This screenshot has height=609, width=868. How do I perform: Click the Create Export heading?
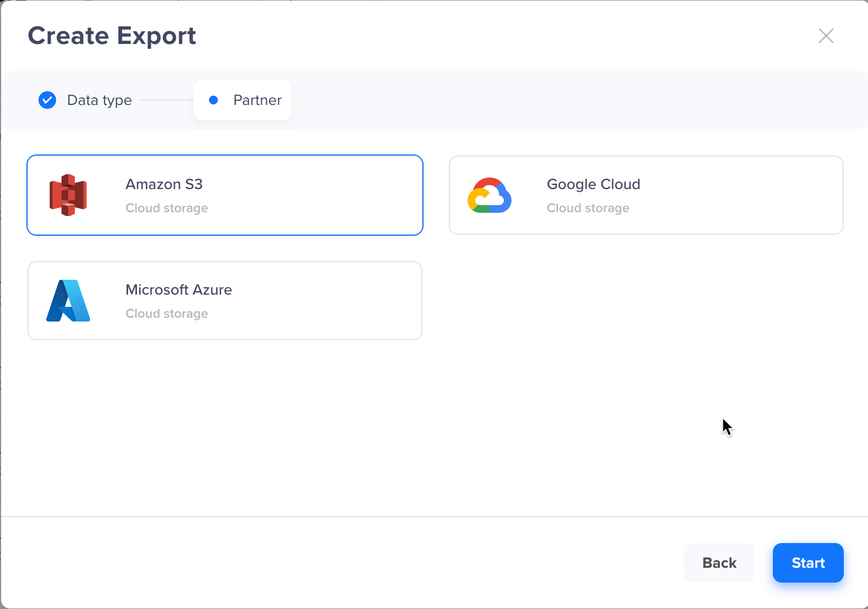[x=112, y=36]
